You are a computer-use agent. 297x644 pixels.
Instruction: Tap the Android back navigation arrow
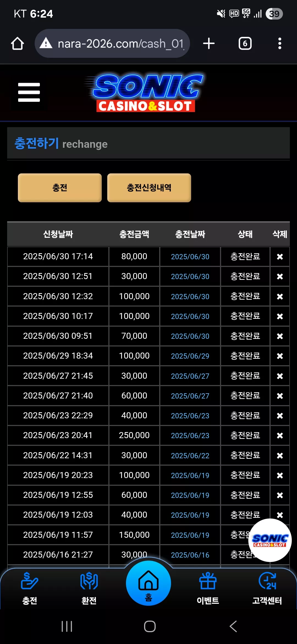coord(233,626)
